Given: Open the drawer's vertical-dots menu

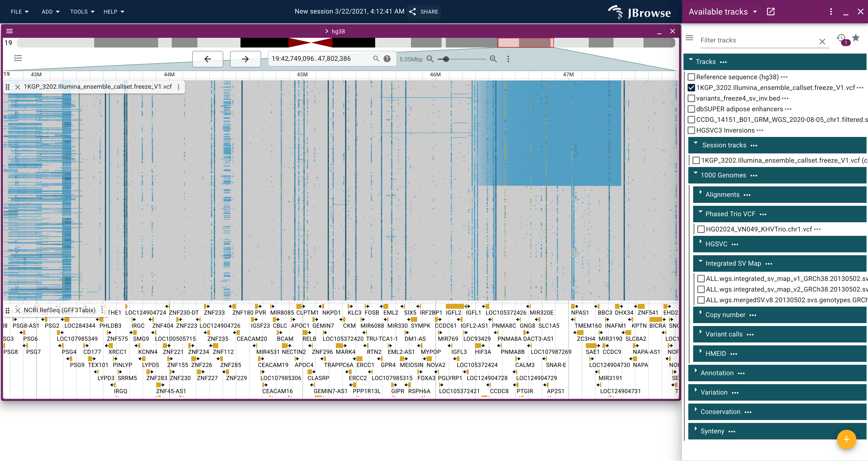Looking at the screenshot, I should pyautogui.click(x=831, y=11).
